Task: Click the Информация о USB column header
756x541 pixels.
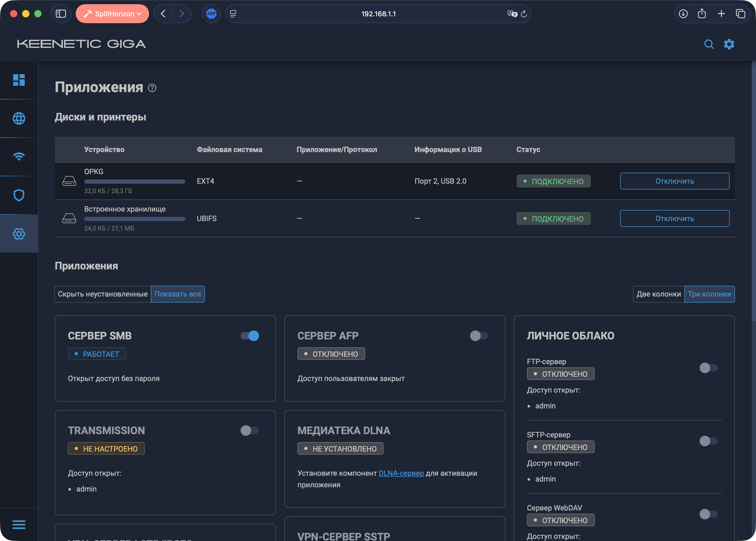Action: click(x=448, y=149)
